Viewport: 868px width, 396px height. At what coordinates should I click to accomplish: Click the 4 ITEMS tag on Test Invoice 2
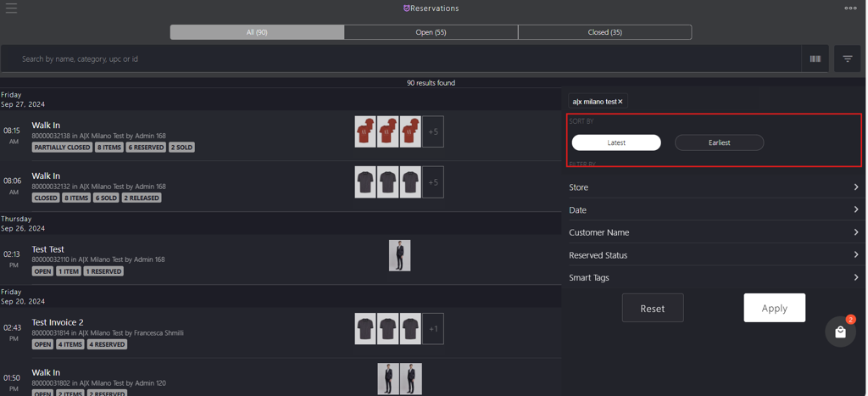point(70,344)
